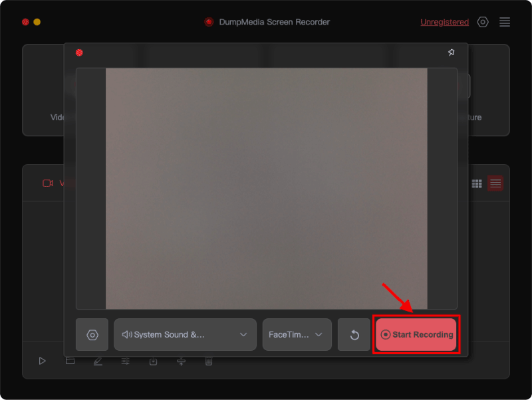Click the save-to-disk icon in bottom toolbar
Image resolution: width=532 pixels, height=400 pixels.
(154, 361)
